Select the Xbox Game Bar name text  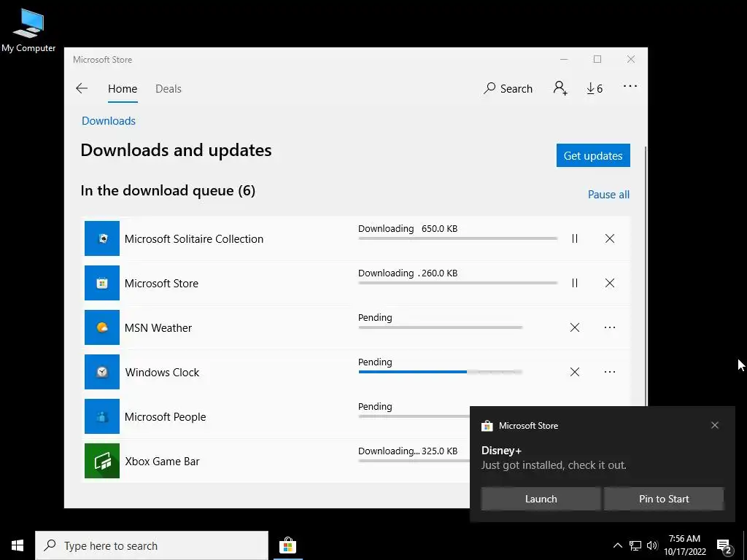pos(162,461)
